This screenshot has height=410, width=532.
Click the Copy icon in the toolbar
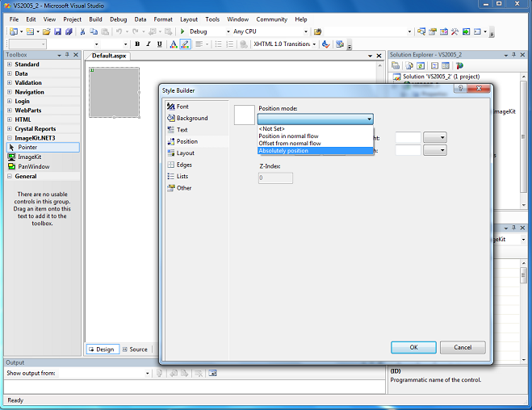point(94,31)
